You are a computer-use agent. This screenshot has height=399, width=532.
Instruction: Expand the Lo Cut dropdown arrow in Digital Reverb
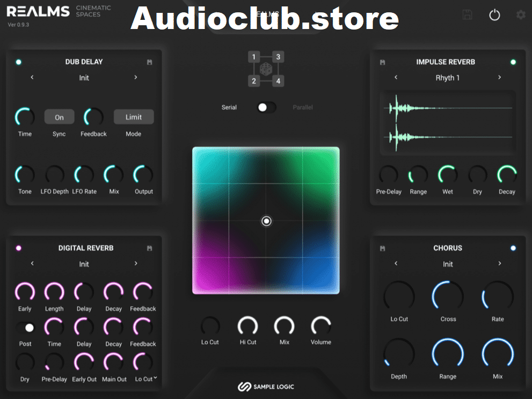click(155, 378)
